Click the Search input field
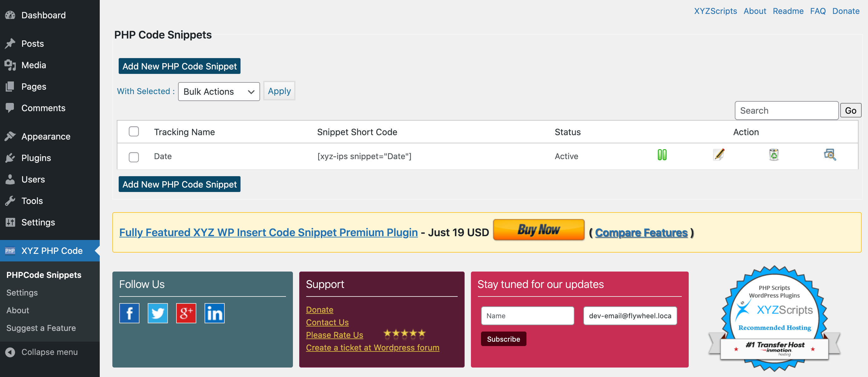868x377 pixels. tap(786, 111)
